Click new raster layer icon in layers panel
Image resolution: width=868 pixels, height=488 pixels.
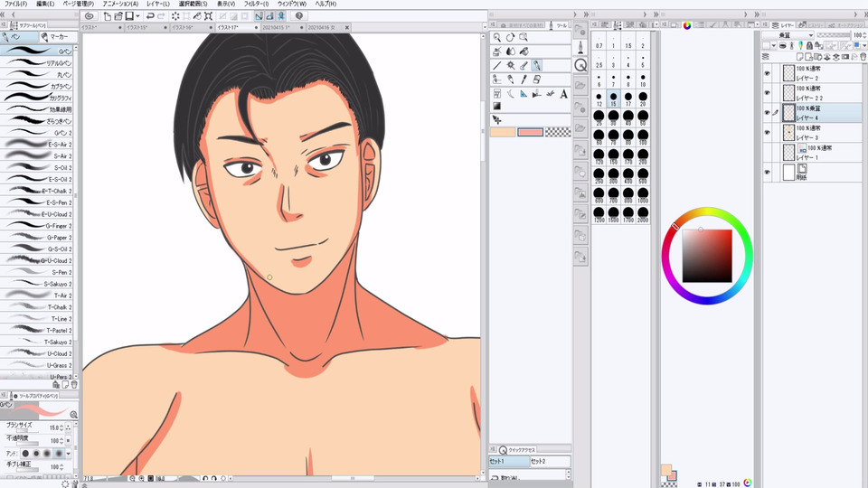point(798,57)
